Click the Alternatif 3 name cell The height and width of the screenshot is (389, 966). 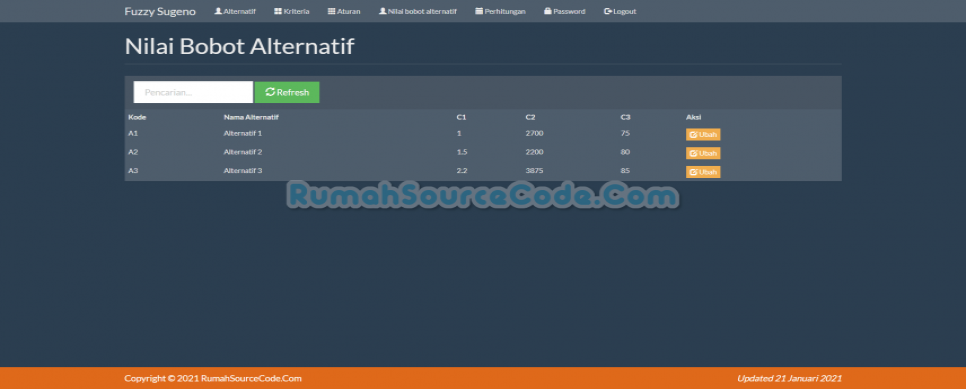click(243, 171)
